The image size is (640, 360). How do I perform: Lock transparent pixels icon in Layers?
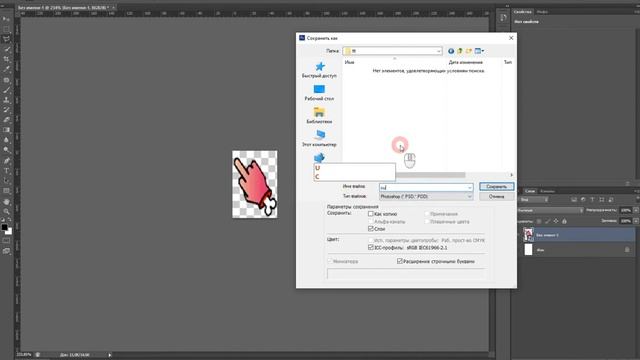[539, 221]
